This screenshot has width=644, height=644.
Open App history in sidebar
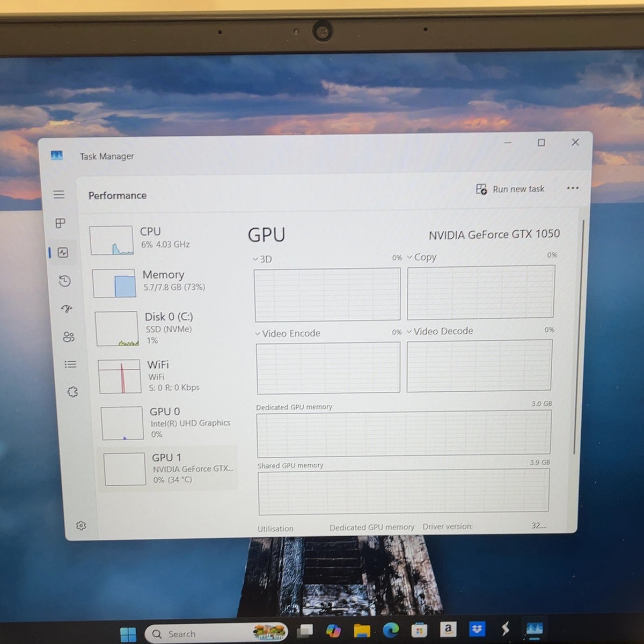coord(64,281)
